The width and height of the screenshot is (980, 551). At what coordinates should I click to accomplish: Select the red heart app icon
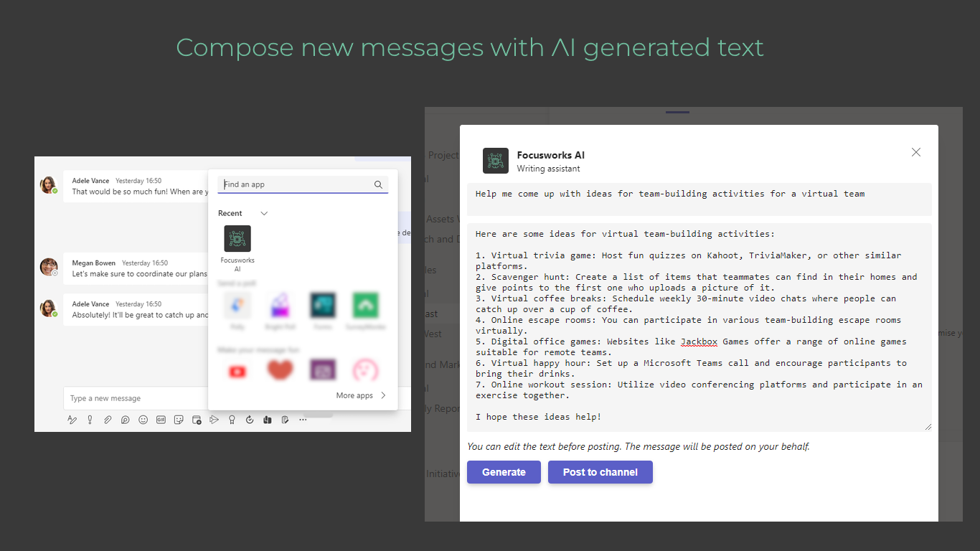coord(281,371)
